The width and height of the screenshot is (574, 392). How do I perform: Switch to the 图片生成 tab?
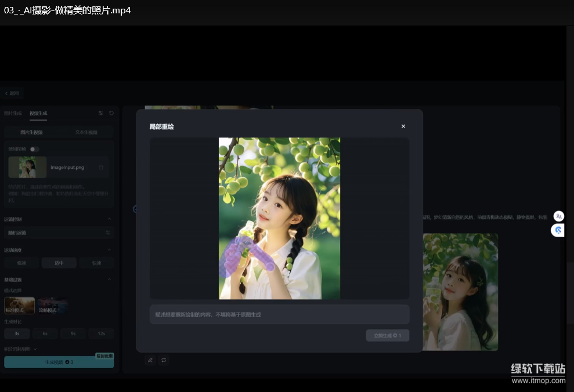click(13, 113)
